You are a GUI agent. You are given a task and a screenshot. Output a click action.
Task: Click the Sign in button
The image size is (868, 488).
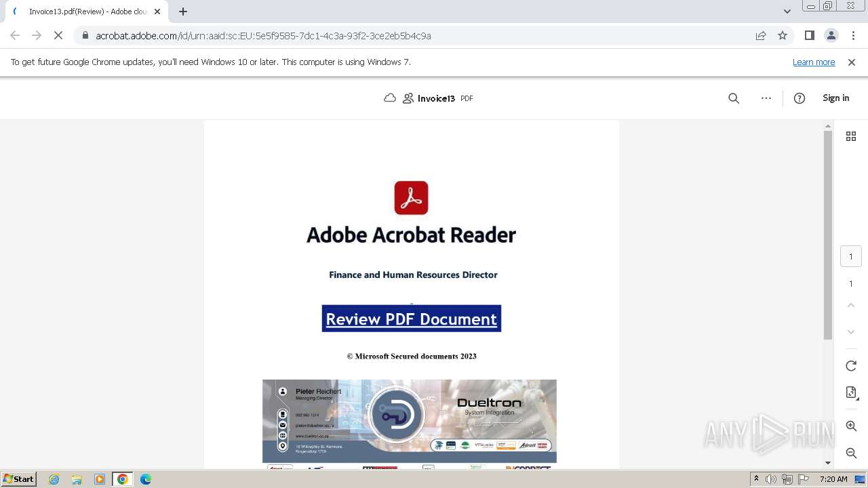[x=835, y=98]
